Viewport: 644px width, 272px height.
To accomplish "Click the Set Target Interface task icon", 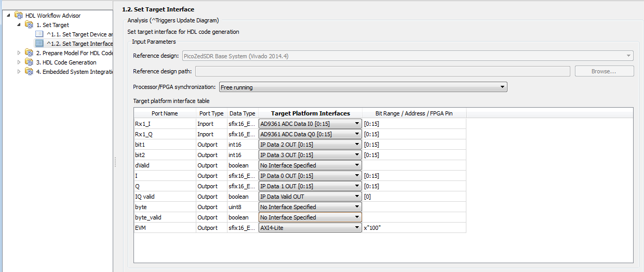I will tap(39, 44).
